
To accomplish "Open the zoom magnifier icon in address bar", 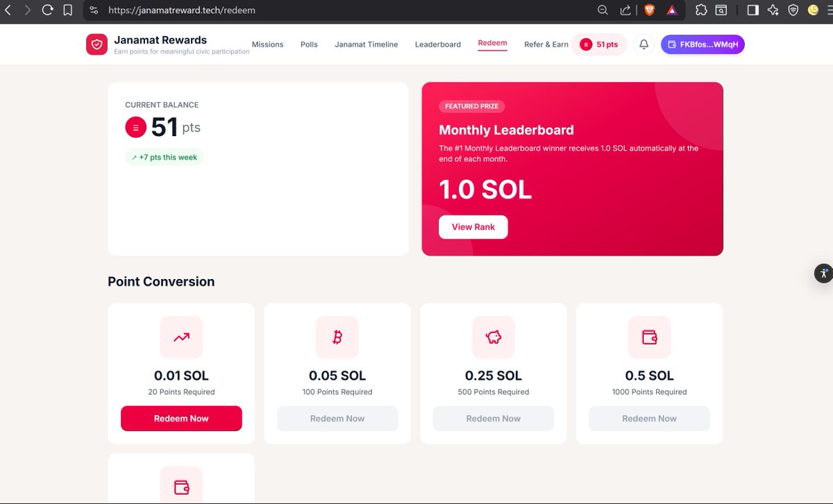I will tap(603, 10).
